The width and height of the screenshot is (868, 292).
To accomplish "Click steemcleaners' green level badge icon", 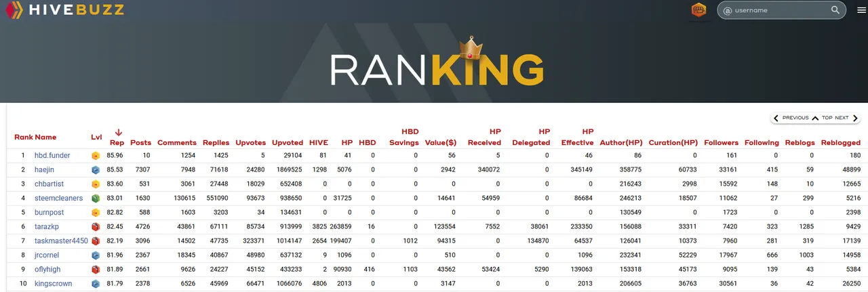I will tap(96, 199).
